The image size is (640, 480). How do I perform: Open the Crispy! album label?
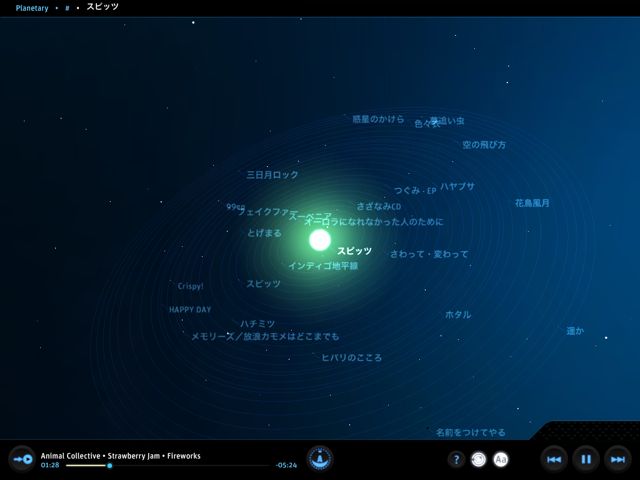point(191,286)
